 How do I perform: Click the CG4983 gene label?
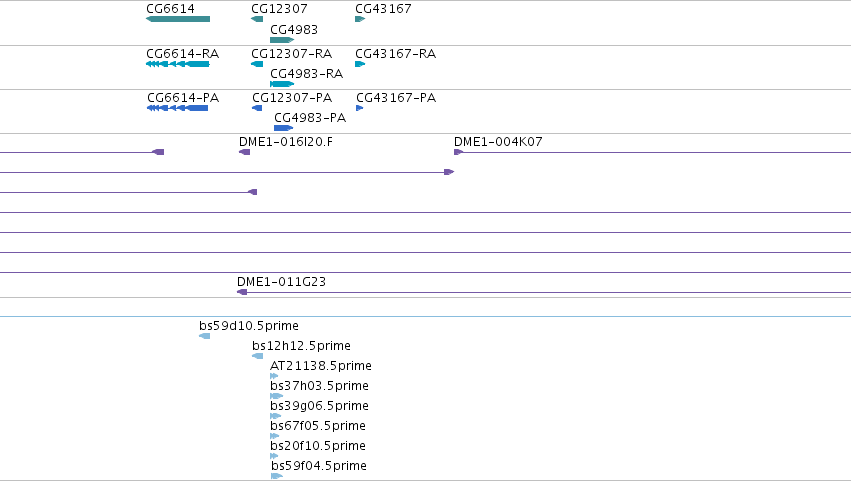[294, 29]
